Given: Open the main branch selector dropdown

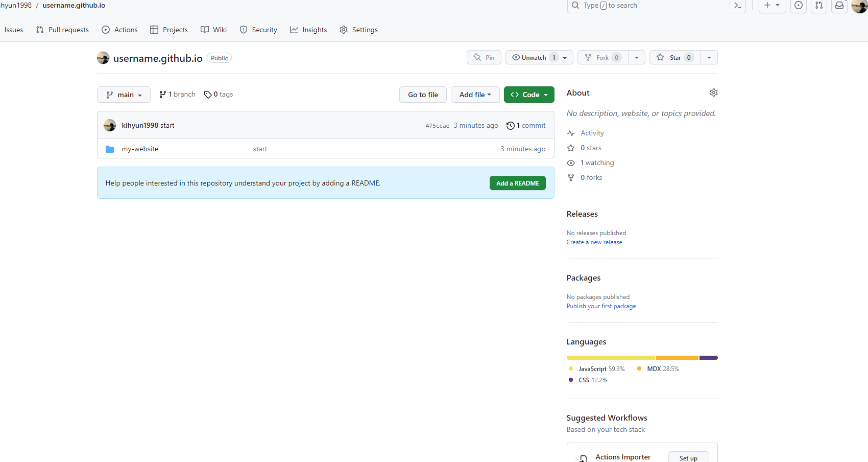Looking at the screenshot, I should (124, 95).
